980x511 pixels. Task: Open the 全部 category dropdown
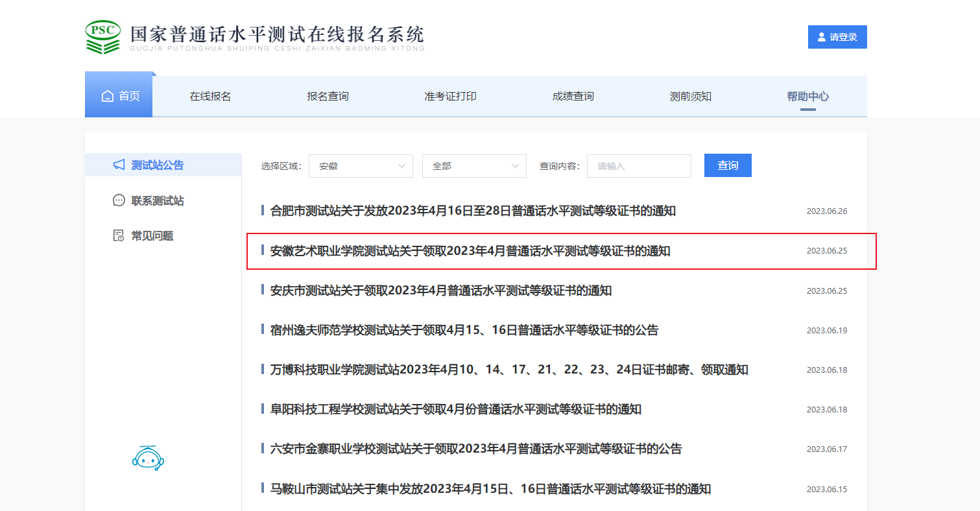474,166
